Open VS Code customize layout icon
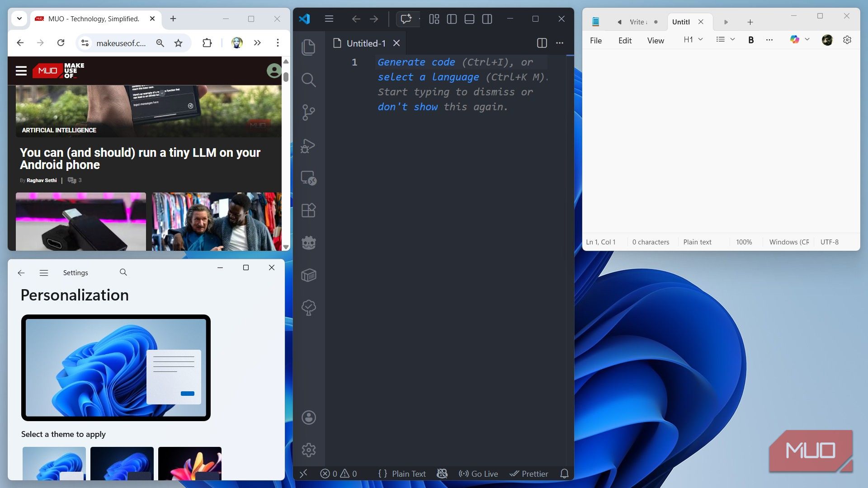868x488 pixels. coord(434,19)
